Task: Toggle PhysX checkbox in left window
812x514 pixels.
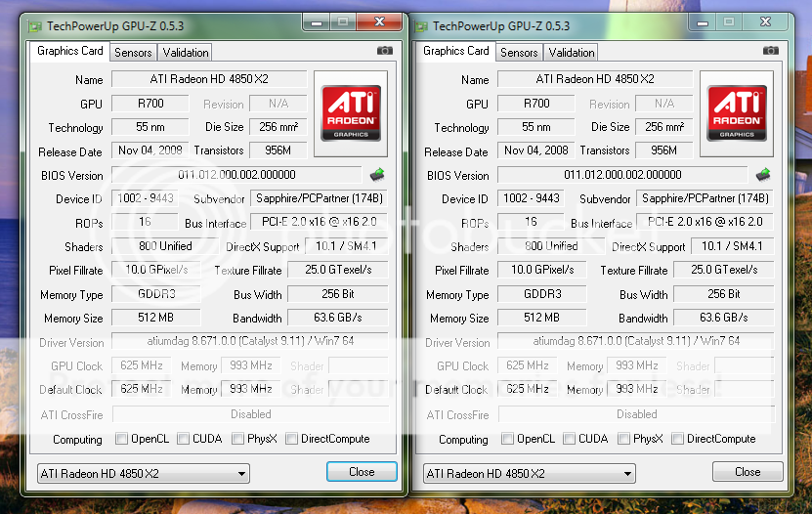Action: point(237,439)
